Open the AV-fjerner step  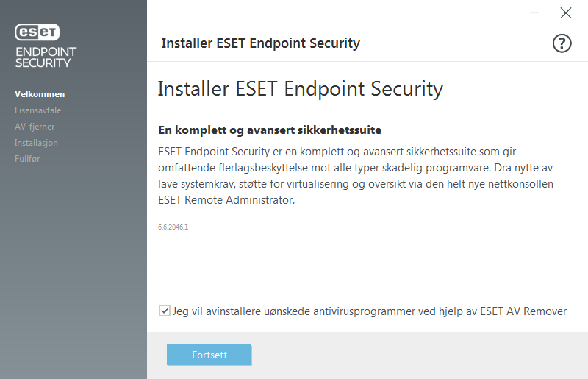click(35, 126)
